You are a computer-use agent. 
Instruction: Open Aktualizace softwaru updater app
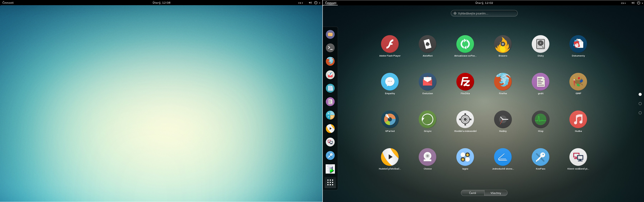tap(465, 44)
